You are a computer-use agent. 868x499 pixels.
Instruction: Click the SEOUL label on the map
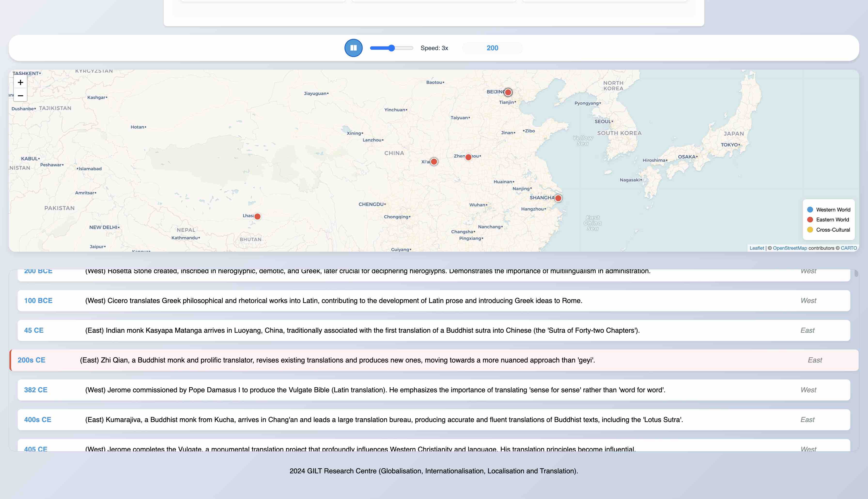click(603, 121)
